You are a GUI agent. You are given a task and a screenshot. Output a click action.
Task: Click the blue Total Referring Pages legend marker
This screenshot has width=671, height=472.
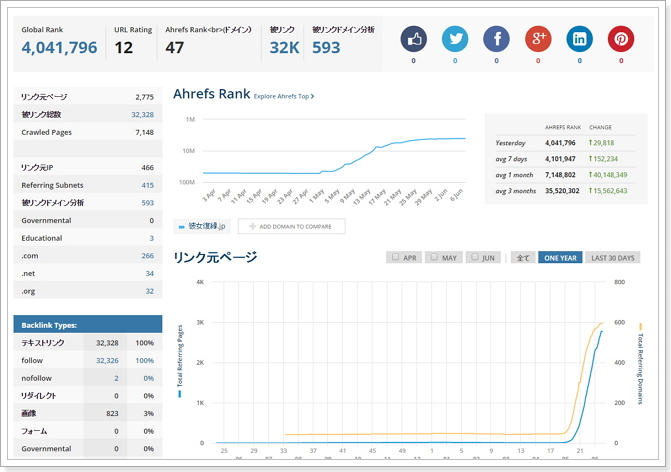click(x=179, y=394)
